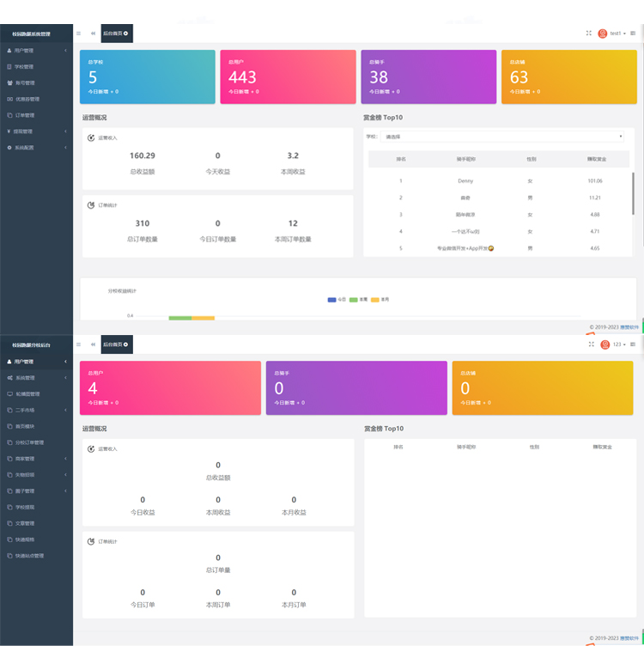Click fullscreen icon beside test1 avatar
Viewport: 644px width, 646px height.
589,34
